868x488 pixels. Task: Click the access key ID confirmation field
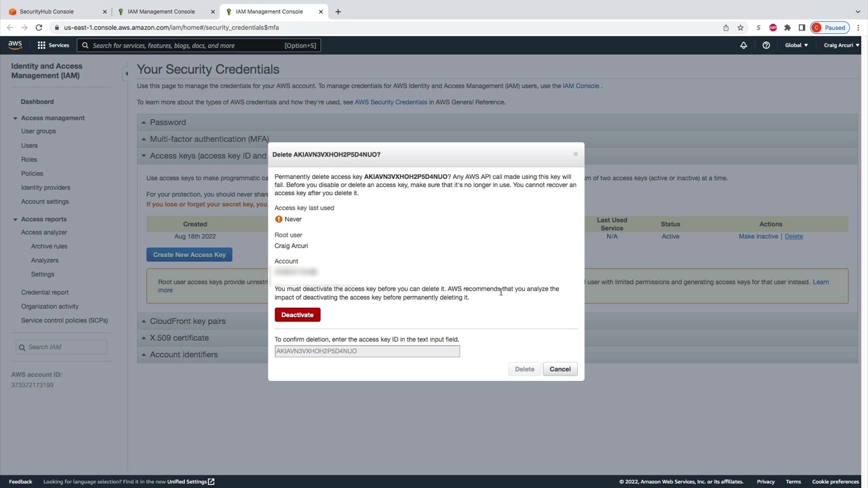367,351
